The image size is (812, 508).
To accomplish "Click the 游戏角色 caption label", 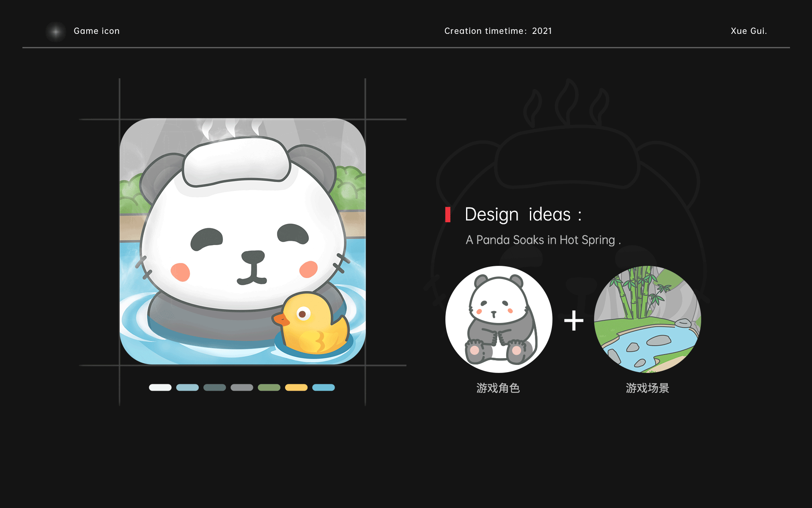I will pyautogui.click(x=498, y=388).
